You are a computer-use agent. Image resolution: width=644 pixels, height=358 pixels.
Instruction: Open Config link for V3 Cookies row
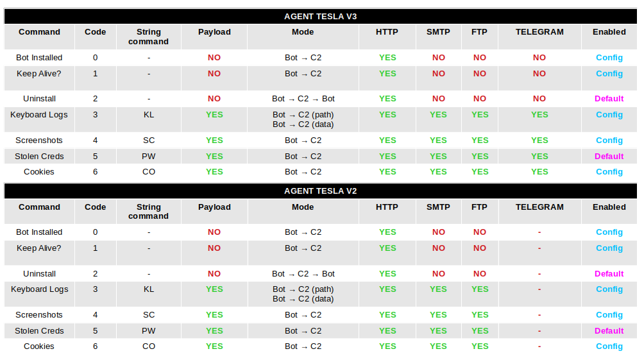pyautogui.click(x=609, y=172)
